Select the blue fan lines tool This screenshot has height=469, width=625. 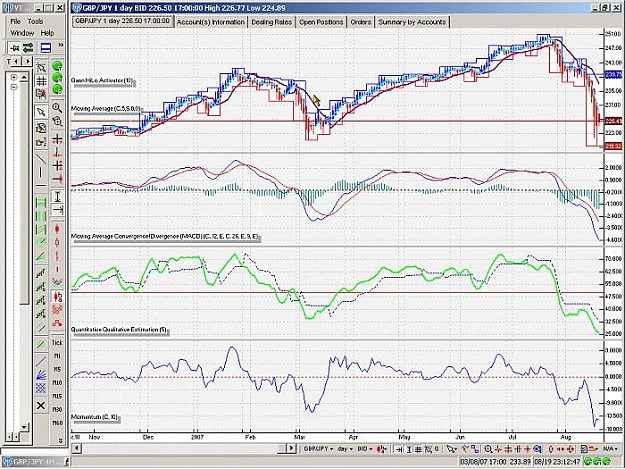pos(41,374)
